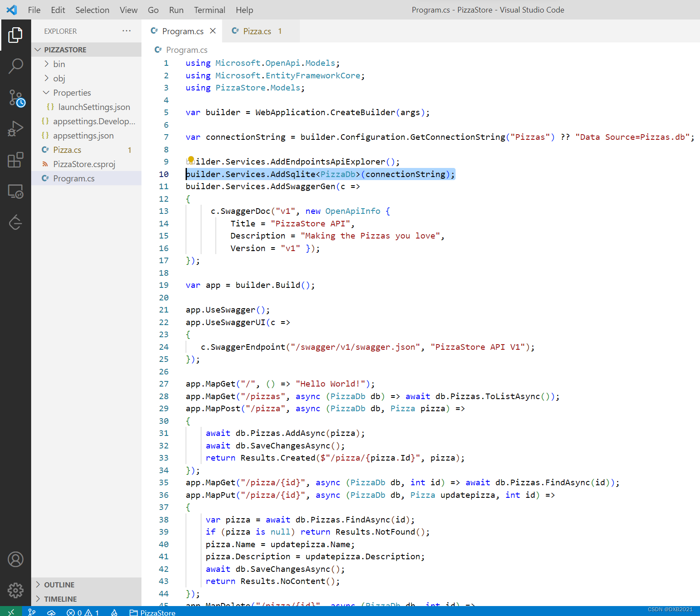Image resolution: width=700 pixels, height=616 pixels.
Task: Open the File menu
Action: [34, 10]
